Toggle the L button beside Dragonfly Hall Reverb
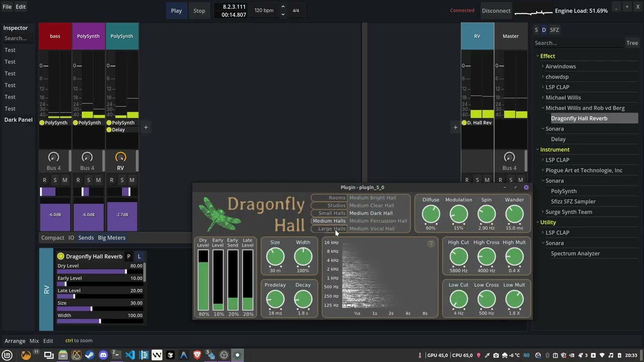This screenshot has width=644, height=362. click(x=139, y=256)
